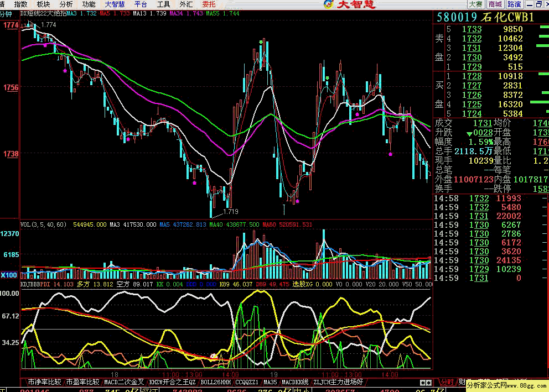Click sell level 4 price 1732

(472, 39)
